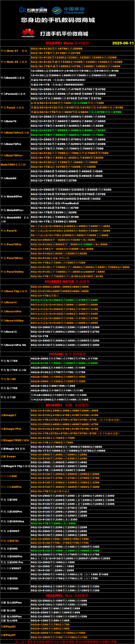Image resolution: width=135 pixels, height=644 pixels.
Task: Click Mate60 12+1TB 雅黑5850 price line
Action: click(x=54, y=181)
